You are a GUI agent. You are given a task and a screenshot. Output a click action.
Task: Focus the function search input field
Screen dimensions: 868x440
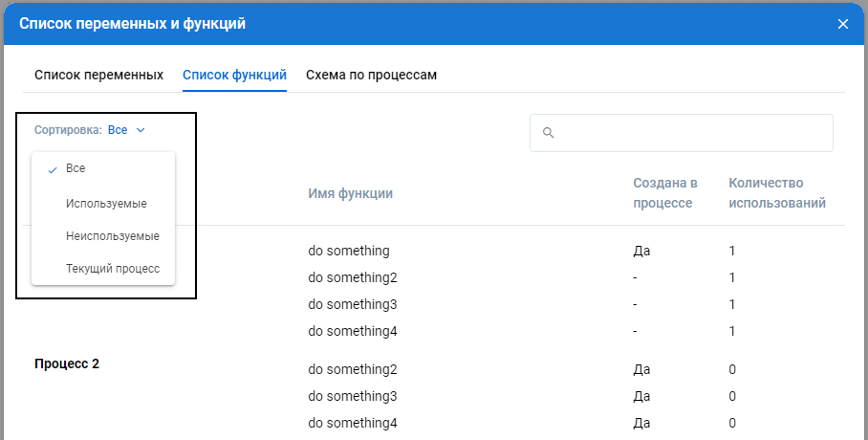pos(688,133)
